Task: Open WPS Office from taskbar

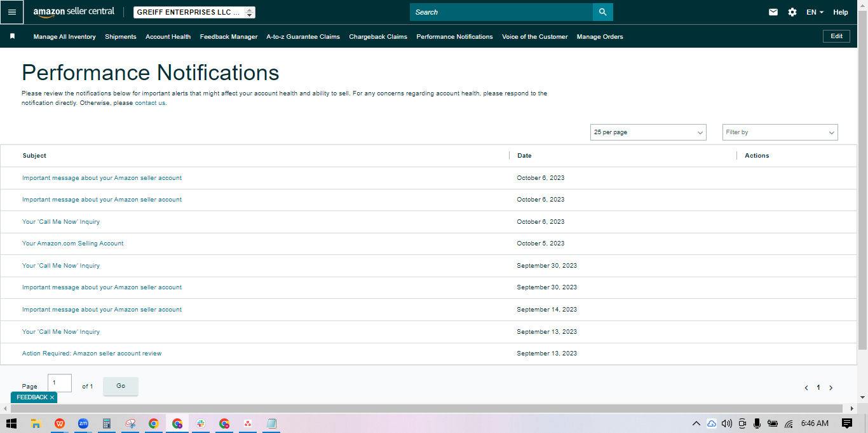Action: tap(60, 423)
